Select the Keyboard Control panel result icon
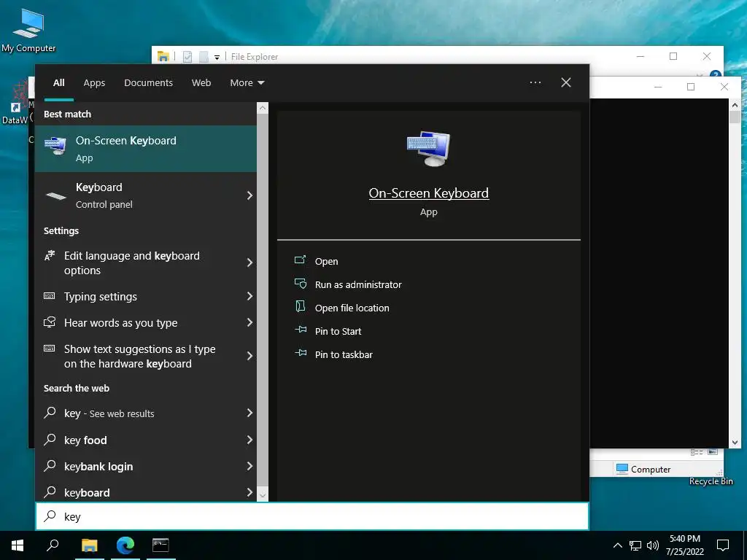 point(55,195)
